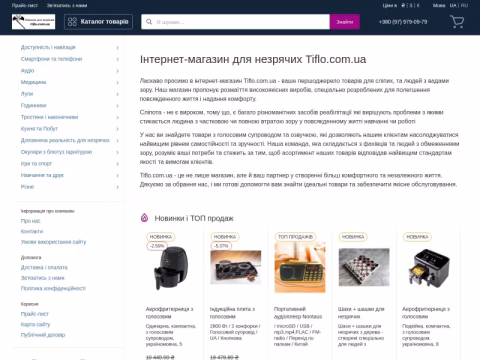Open Кухня та Побут category

(x=39, y=129)
